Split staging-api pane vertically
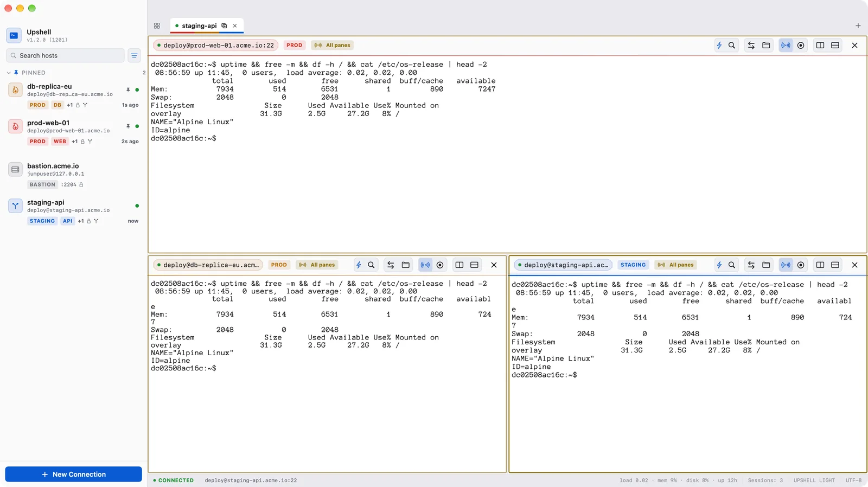 pos(820,265)
